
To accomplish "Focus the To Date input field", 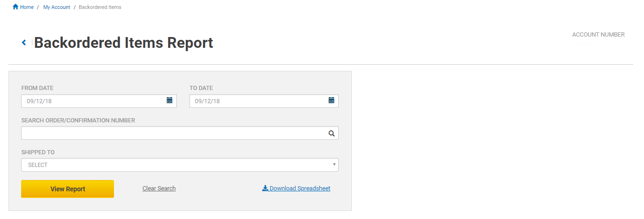I will (258, 101).
